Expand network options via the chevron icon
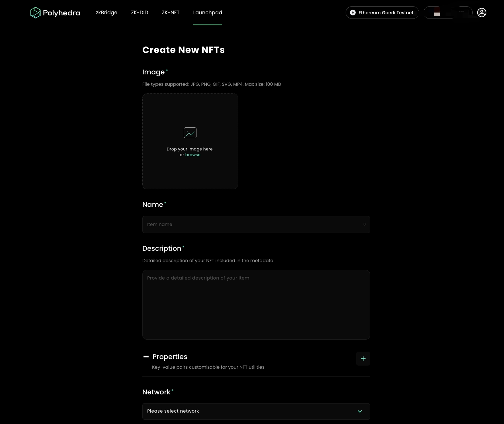Viewport: 504px width, 424px height. 360,411
